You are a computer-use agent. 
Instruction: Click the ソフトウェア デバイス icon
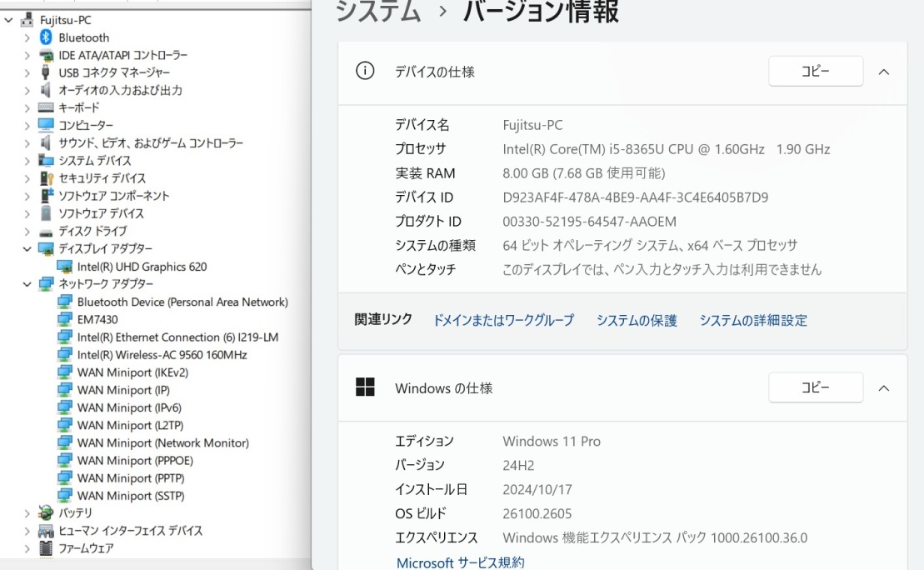[45, 213]
